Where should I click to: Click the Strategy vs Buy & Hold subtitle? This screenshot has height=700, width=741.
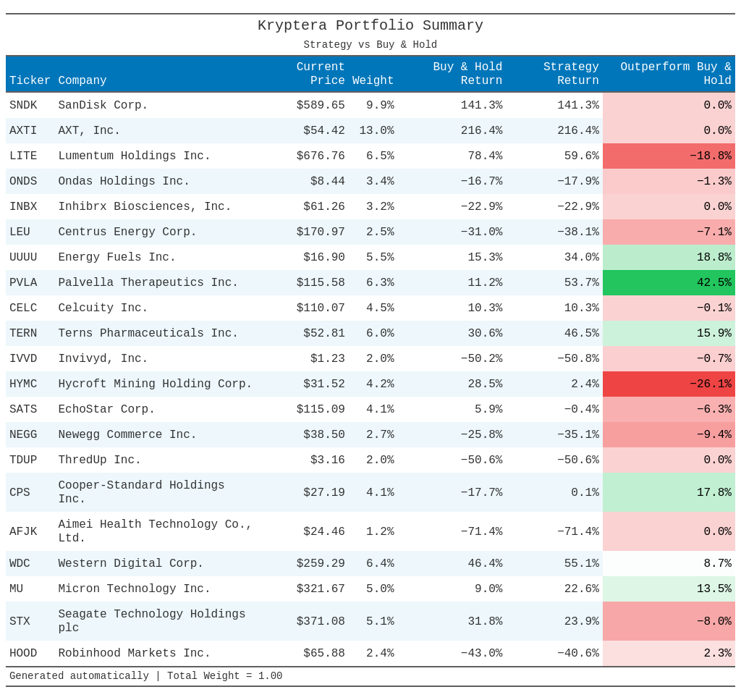[370, 44]
